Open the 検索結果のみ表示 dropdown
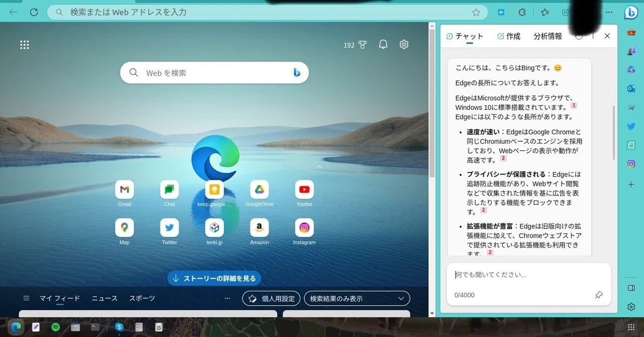The width and height of the screenshot is (644, 337). click(357, 298)
